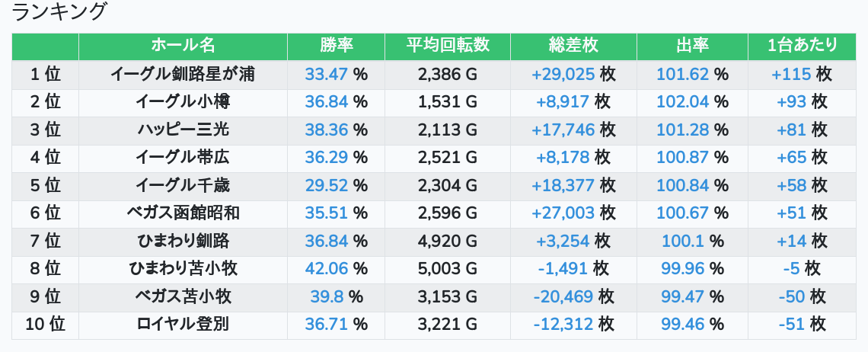Open hall イーグル帯広
This screenshot has width=868, height=352.
click(183, 158)
